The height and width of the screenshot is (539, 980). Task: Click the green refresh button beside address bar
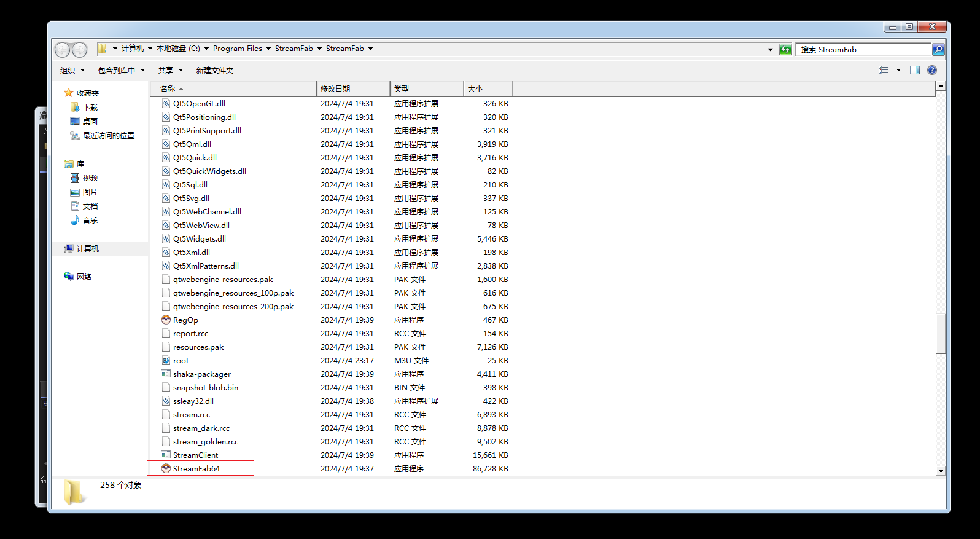785,49
